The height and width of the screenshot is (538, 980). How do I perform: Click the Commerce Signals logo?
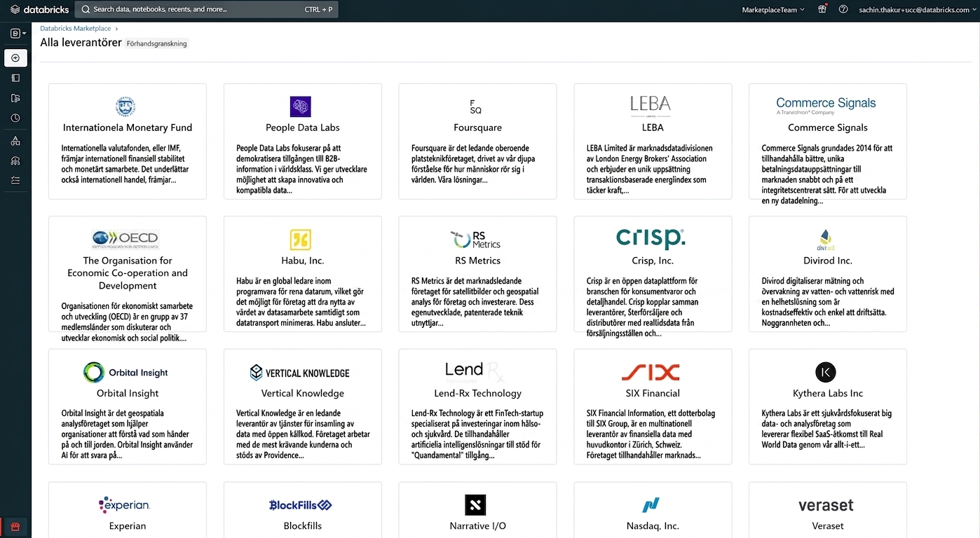point(826,106)
